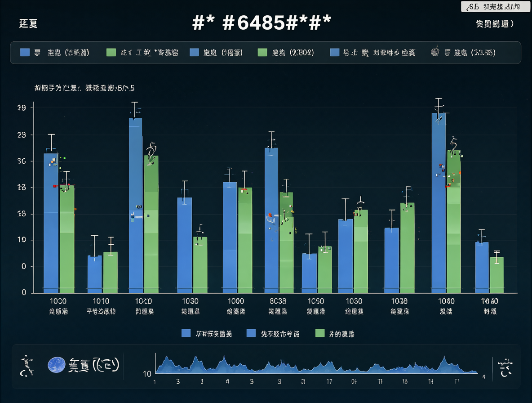Select the green swatch in the bottom legend
Viewport: 532px width, 403px height.
coord(320,333)
